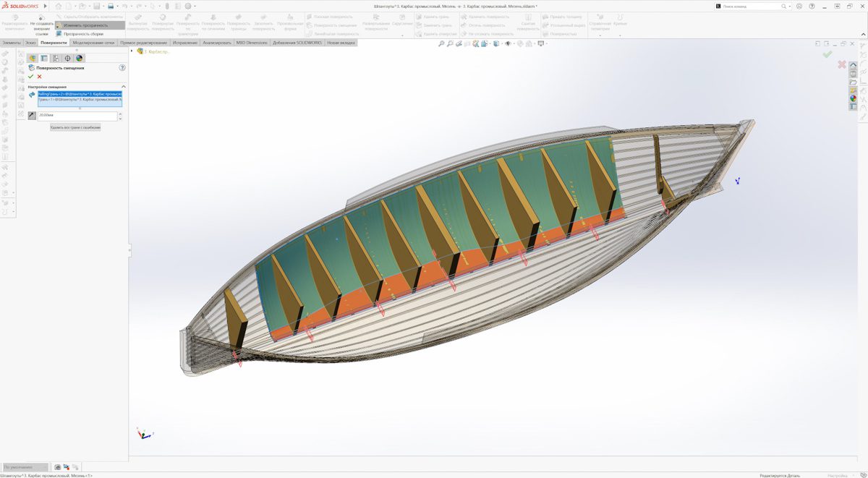Toggle 'Прозрачность сборки' option

[82, 33]
